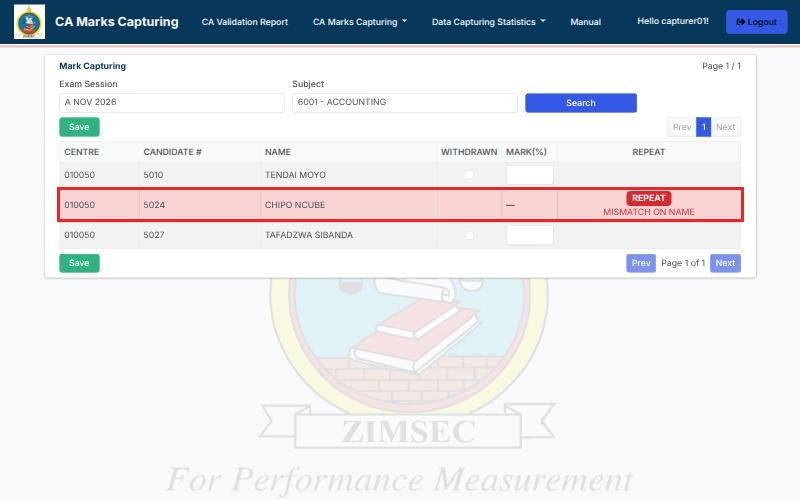This screenshot has width=800, height=500.
Task: Select the name TENDAI MOYO
Action: [295, 175]
